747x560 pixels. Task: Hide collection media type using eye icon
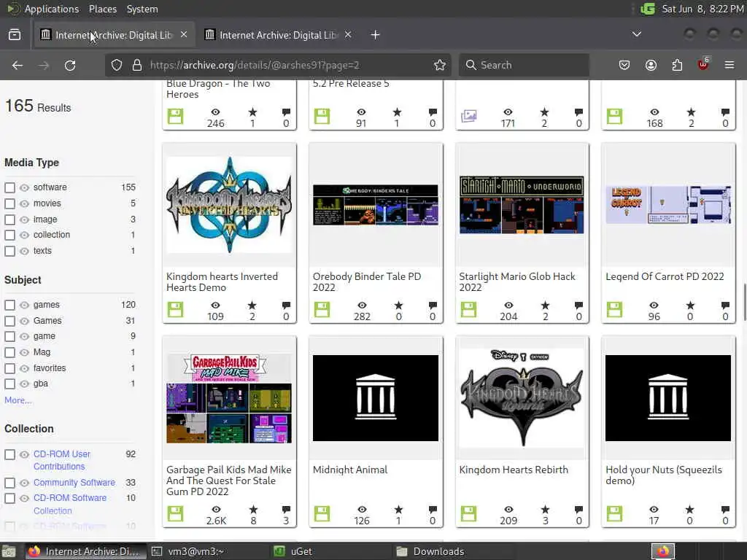click(x=24, y=236)
